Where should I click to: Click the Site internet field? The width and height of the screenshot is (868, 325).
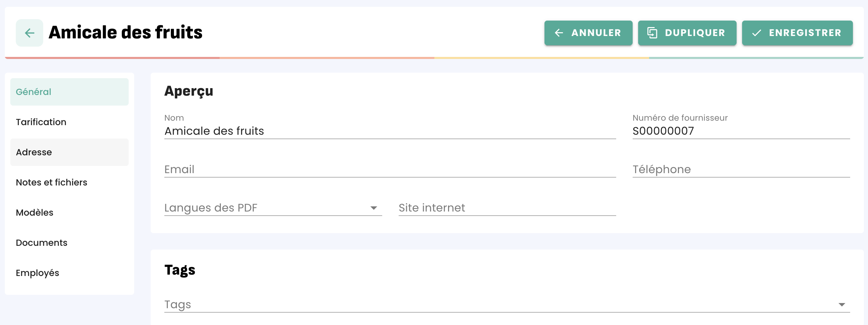click(507, 208)
